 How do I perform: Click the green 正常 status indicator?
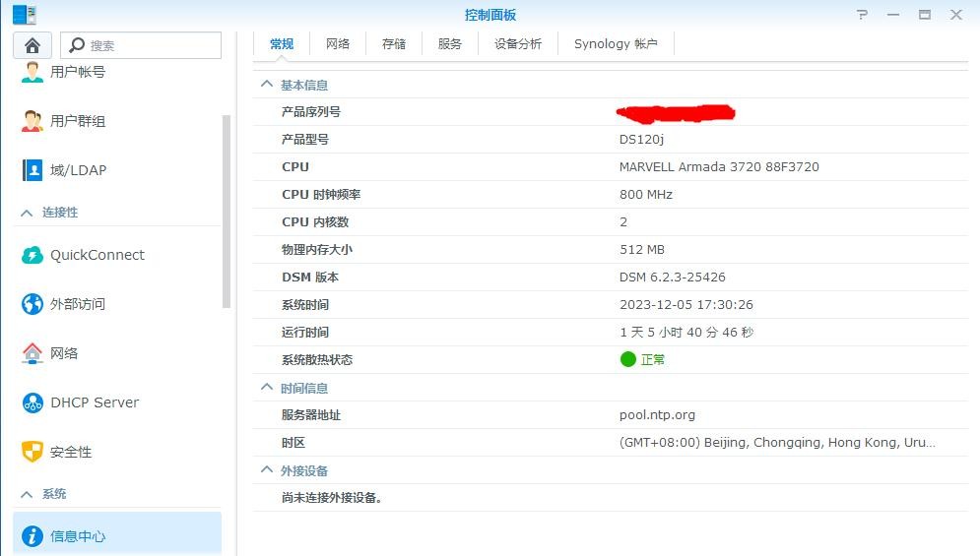pyautogui.click(x=628, y=359)
